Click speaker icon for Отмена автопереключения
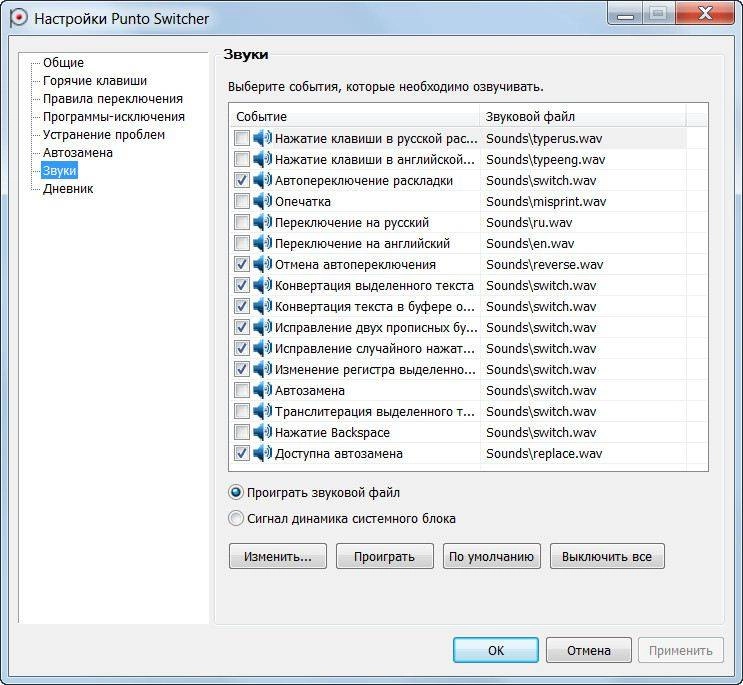This screenshot has width=743, height=685. [x=263, y=264]
